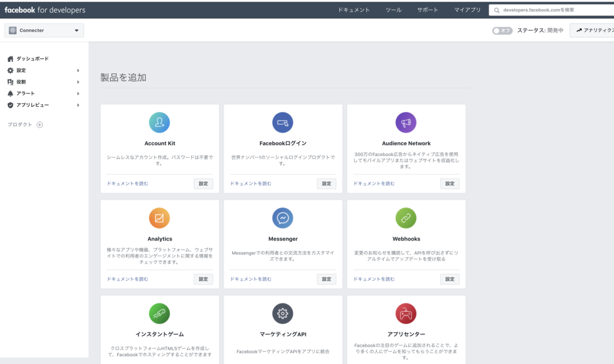Select 役割 in the sidebar
The image size is (614, 364).
pos(21,82)
